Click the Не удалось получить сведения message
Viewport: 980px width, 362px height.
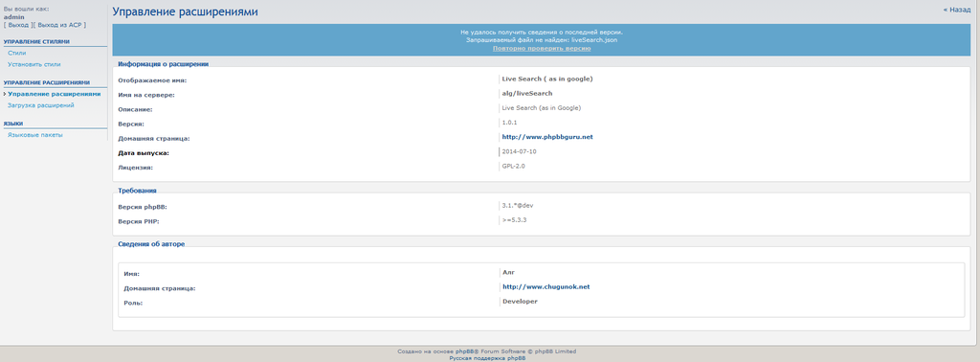[542, 32]
